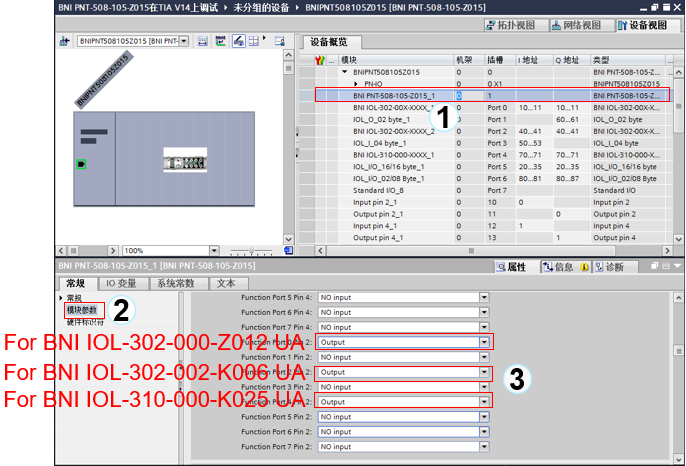
Task: Click the green PROFINET port on the device
Action: tap(81, 163)
